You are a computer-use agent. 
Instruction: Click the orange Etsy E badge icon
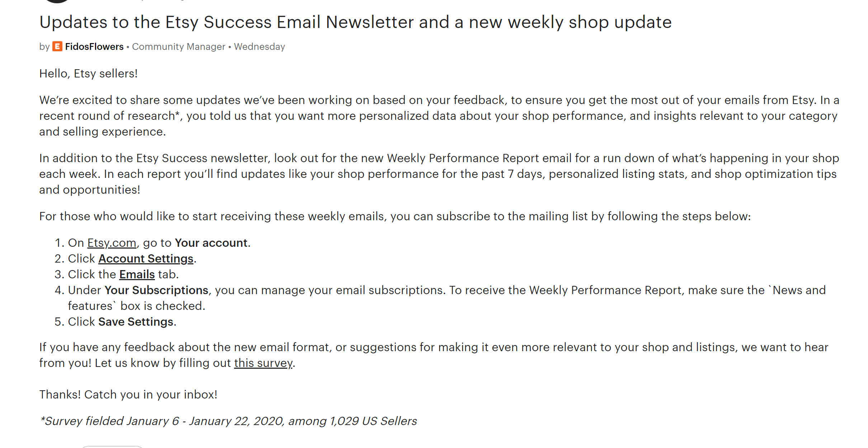[57, 47]
